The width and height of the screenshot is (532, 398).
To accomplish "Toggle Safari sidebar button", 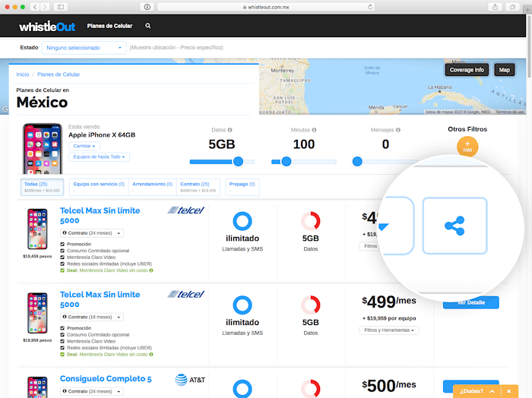I will pos(61,7).
